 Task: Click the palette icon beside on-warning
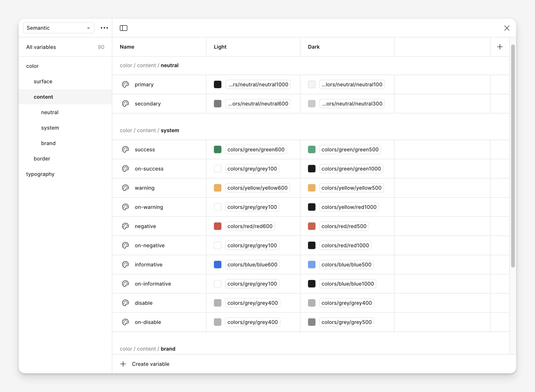pos(125,207)
